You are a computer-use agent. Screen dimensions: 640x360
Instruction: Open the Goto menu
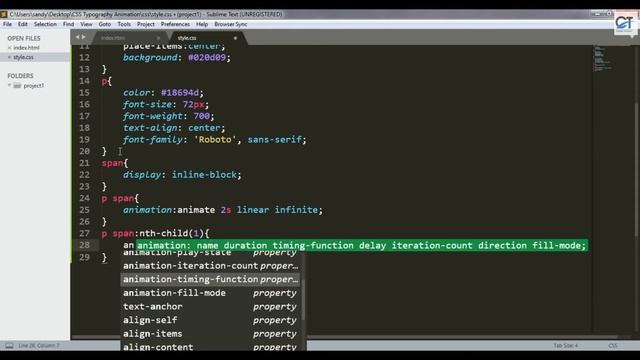click(x=104, y=24)
